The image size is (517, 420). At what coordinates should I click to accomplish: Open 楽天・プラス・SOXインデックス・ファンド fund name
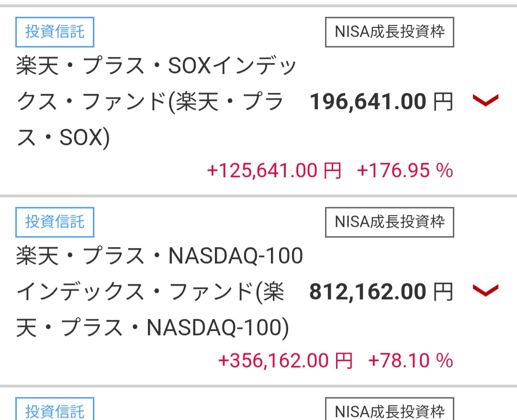pos(157,101)
